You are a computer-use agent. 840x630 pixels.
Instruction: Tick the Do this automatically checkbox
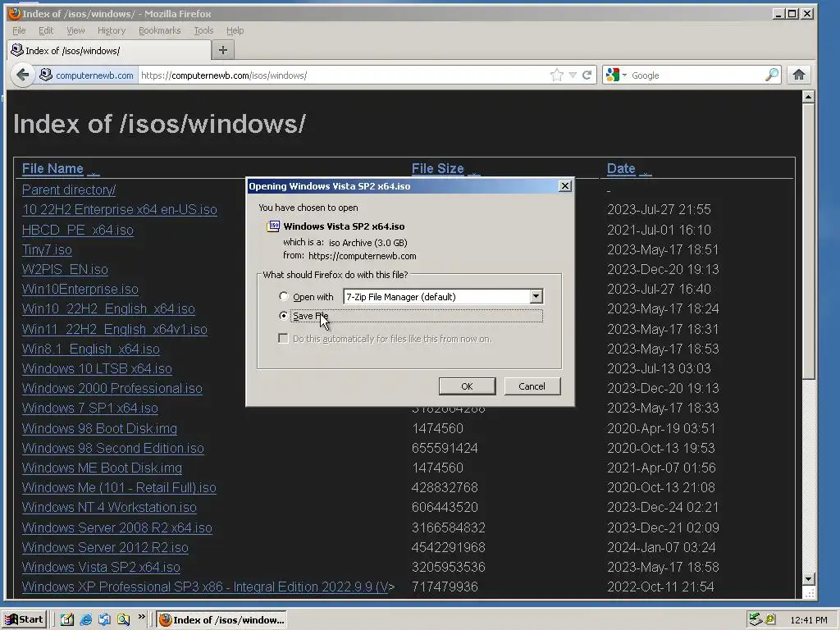(283, 339)
